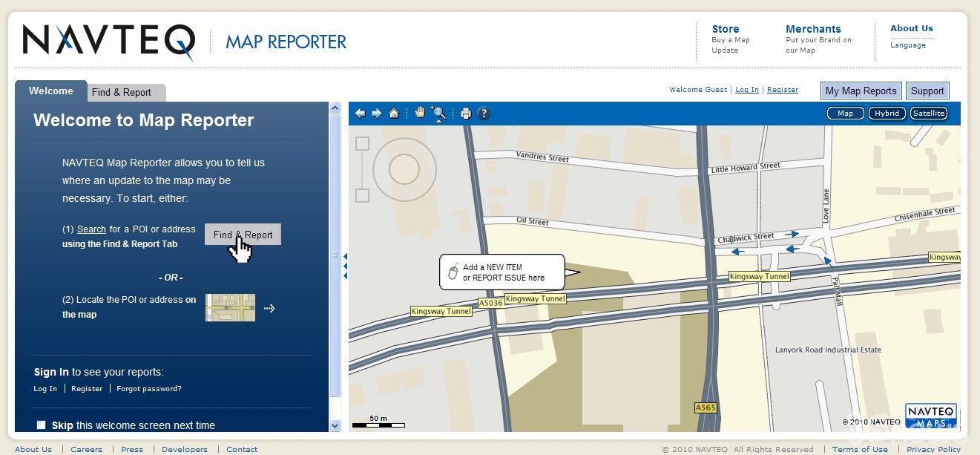Switch map view to Hybrid
The image size is (980, 455).
[887, 114]
